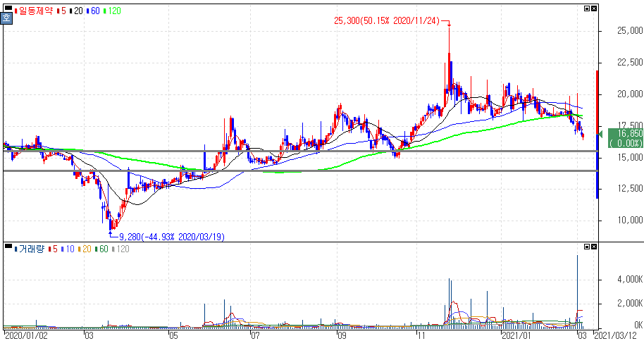
Task: Click the 9,280 low price annotation
Action: click(x=172, y=237)
